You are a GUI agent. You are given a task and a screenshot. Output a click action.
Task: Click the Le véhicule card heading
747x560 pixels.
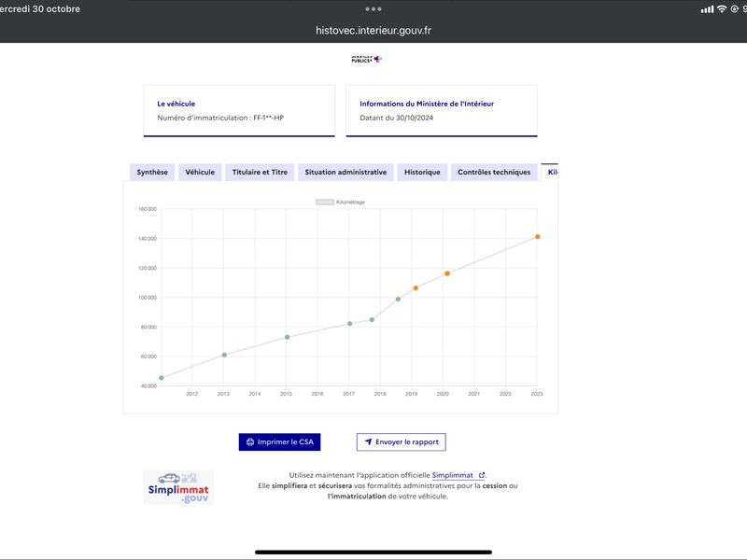[176, 104]
